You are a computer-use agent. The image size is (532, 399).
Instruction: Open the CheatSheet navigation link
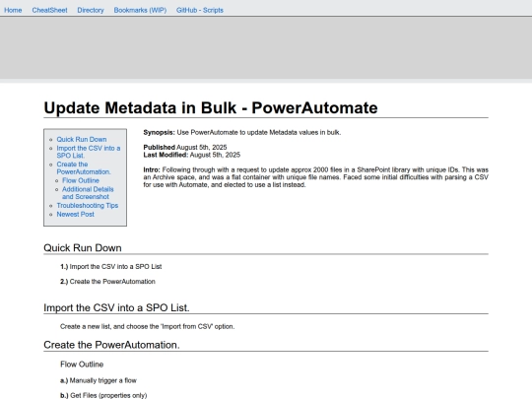tap(49, 10)
